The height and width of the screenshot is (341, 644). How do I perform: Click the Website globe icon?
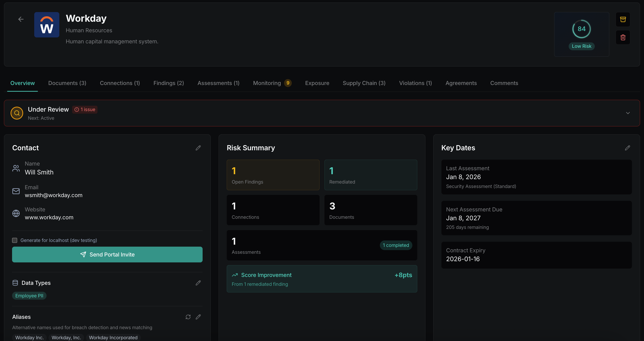click(16, 213)
